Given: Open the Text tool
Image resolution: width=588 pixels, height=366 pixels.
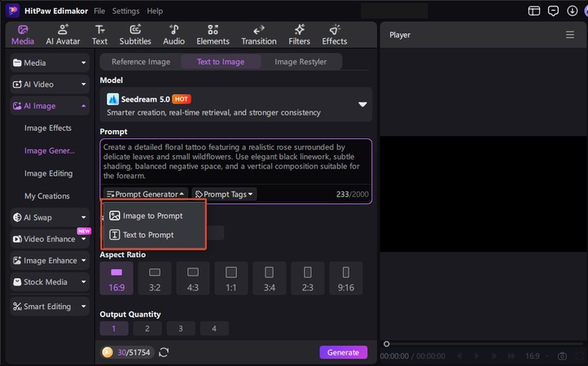Looking at the screenshot, I should point(99,35).
